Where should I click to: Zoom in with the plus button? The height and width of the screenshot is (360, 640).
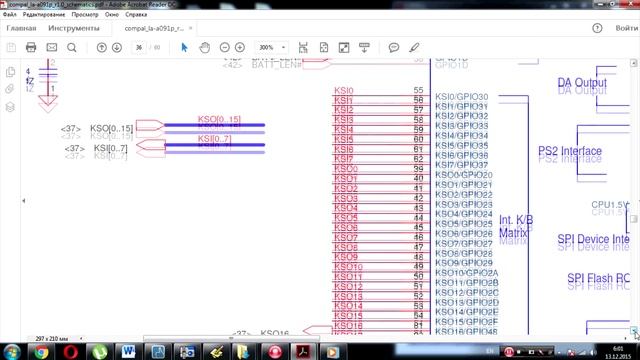tap(240, 47)
